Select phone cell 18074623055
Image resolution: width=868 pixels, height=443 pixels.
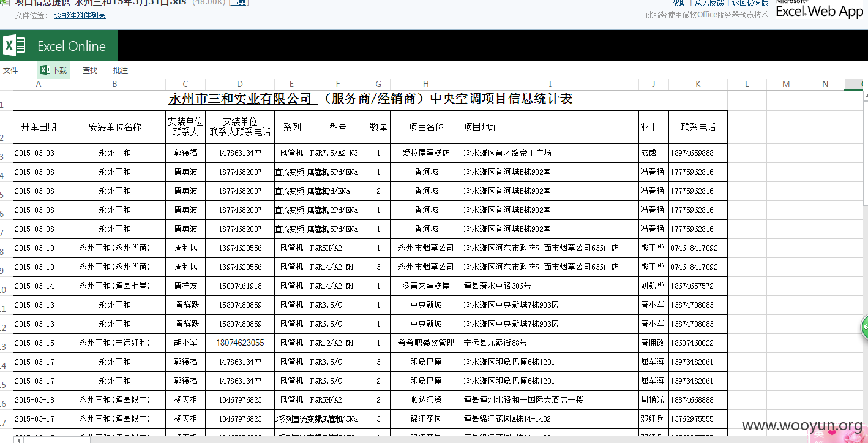240,343
